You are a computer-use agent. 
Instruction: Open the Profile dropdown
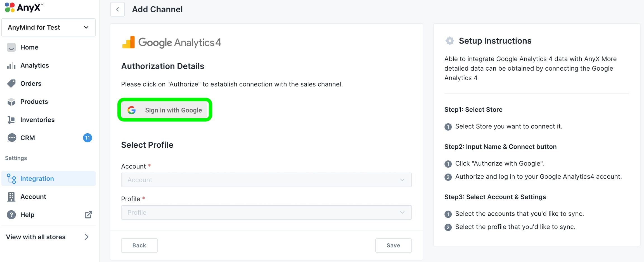[266, 213]
